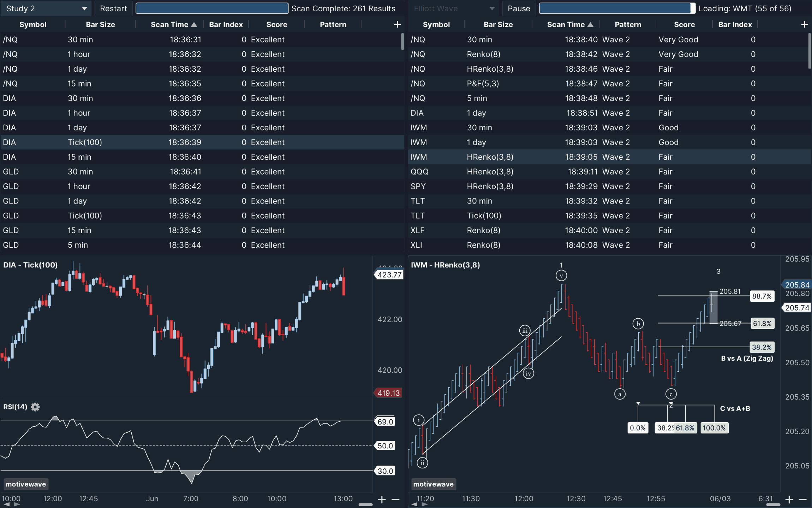
Task: Click the WMT loading progress bar
Action: [x=617, y=8]
